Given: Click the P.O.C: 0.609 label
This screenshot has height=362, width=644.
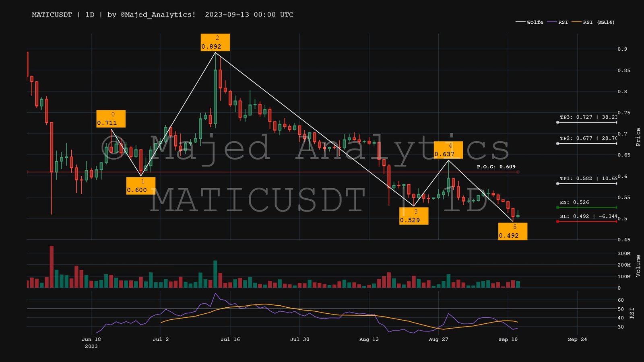Looking at the screenshot, I should tap(496, 167).
